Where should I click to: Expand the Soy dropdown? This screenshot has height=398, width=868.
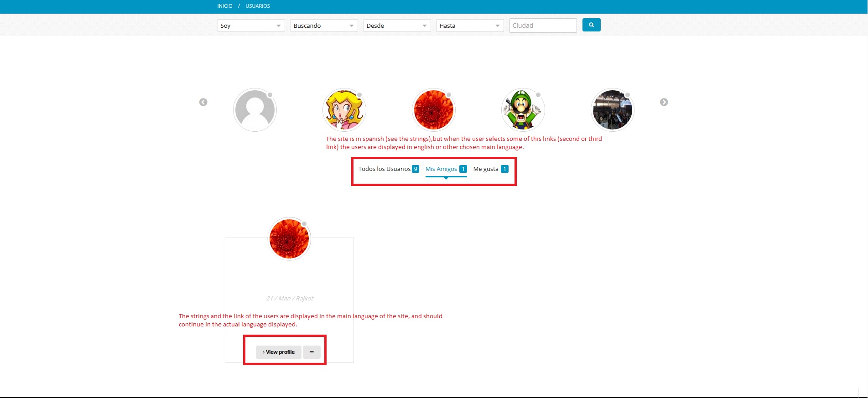coord(251,26)
